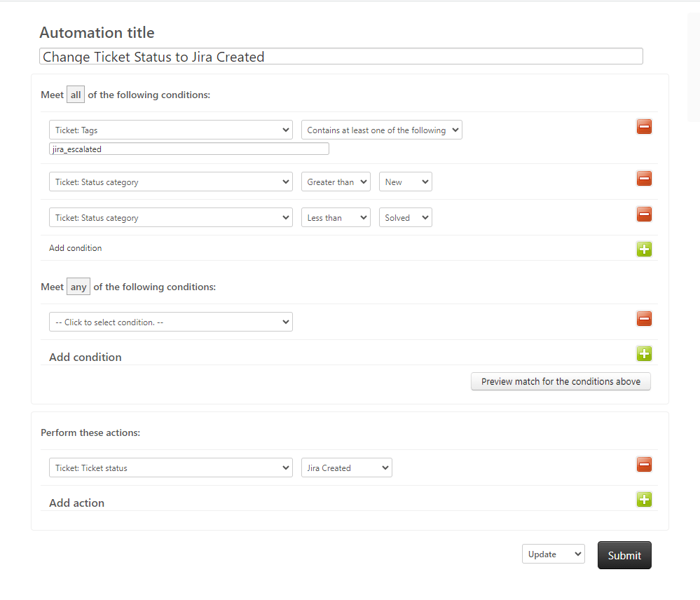Add another condition to the all section
Viewport: 700px width, 600px height.
pyautogui.click(x=644, y=249)
